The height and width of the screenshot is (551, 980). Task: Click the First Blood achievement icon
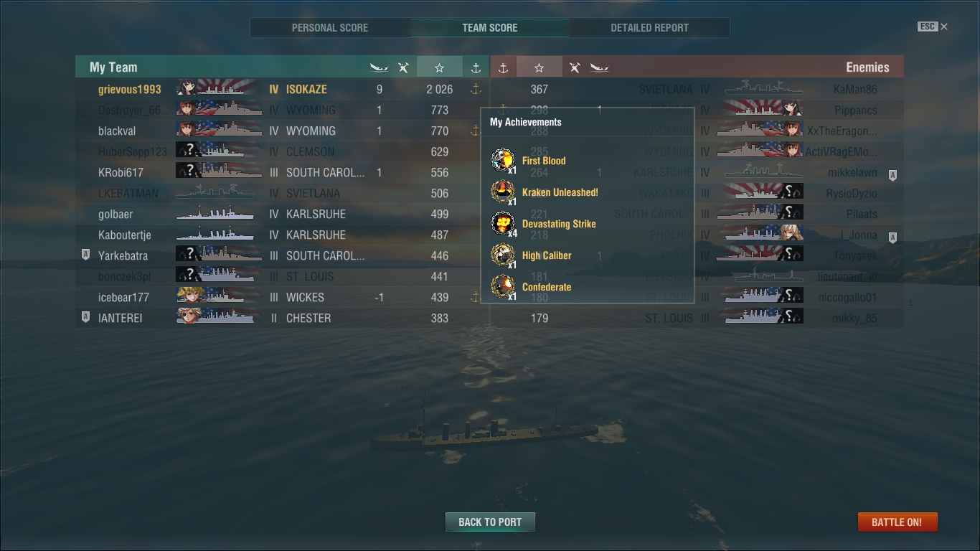click(502, 160)
